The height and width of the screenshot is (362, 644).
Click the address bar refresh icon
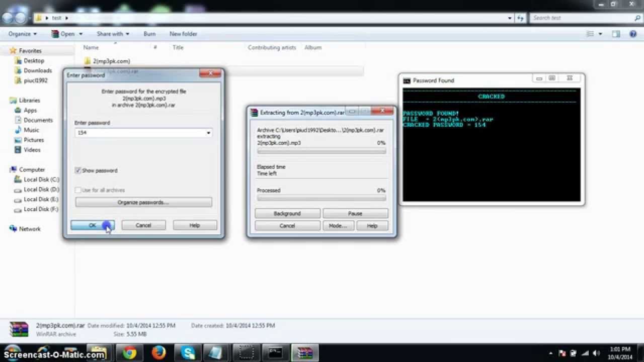[x=521, y=18]
